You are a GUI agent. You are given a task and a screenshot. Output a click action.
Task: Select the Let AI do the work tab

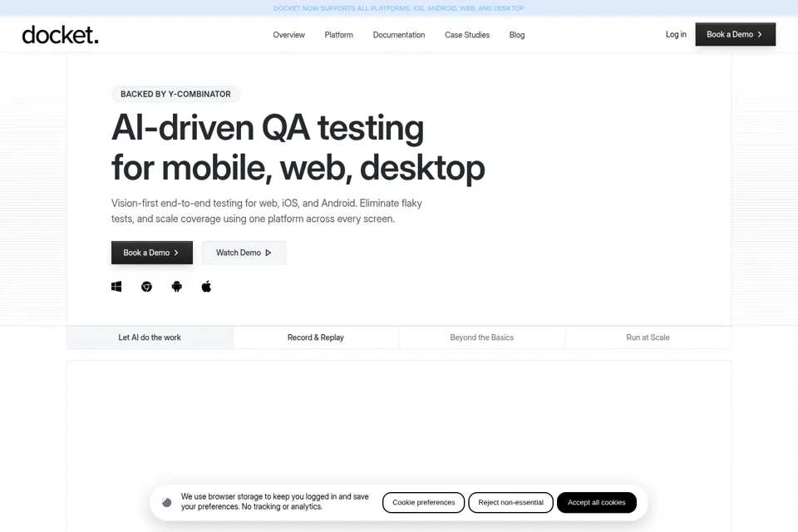(x=150, y=337)
